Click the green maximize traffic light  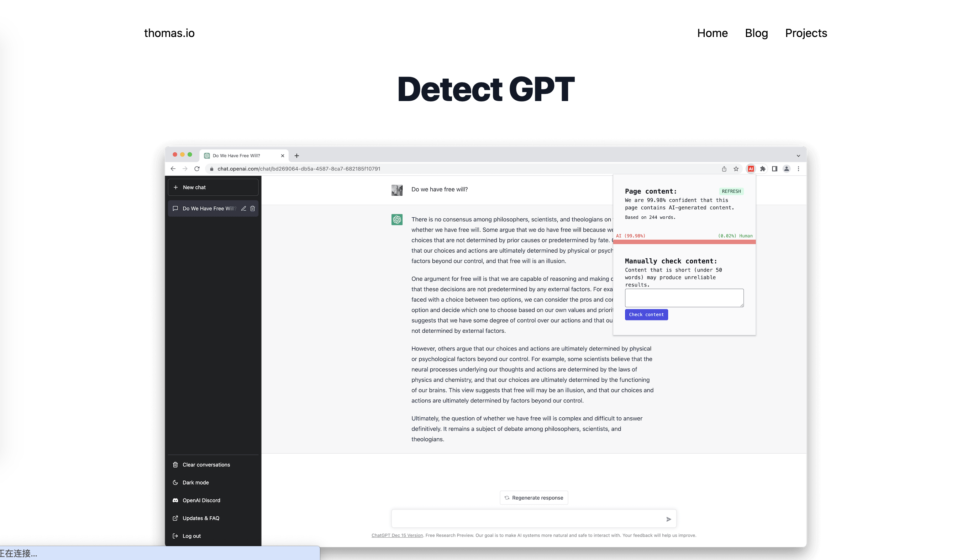190,155
